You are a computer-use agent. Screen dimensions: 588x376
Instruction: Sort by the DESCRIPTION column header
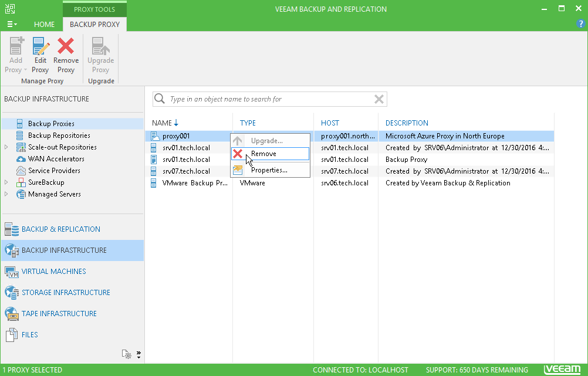coord(407,123)
